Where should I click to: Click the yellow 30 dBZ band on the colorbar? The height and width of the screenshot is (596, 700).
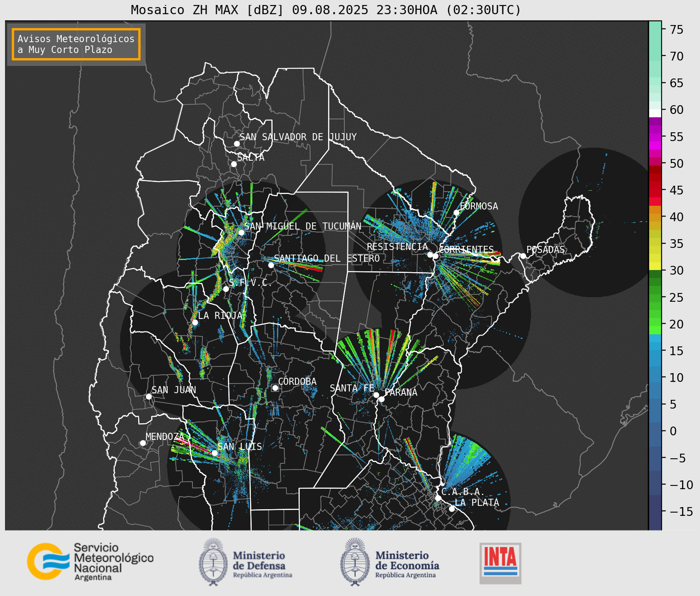[655, 266]
